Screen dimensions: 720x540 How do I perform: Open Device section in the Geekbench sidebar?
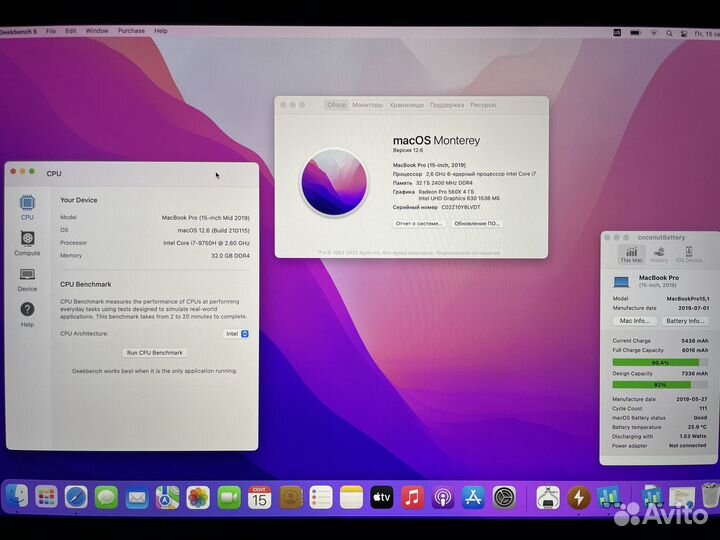pos(27,280)
